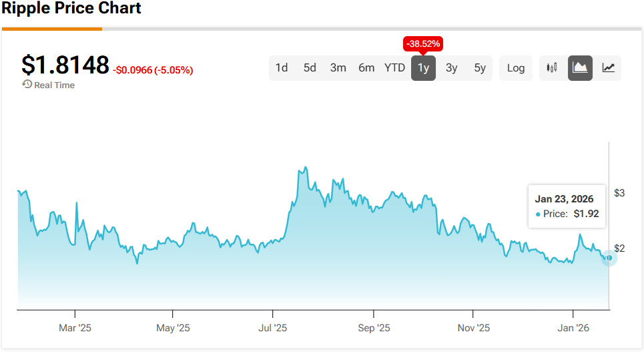Click the $1.8148 current price

tap(65, 65)
